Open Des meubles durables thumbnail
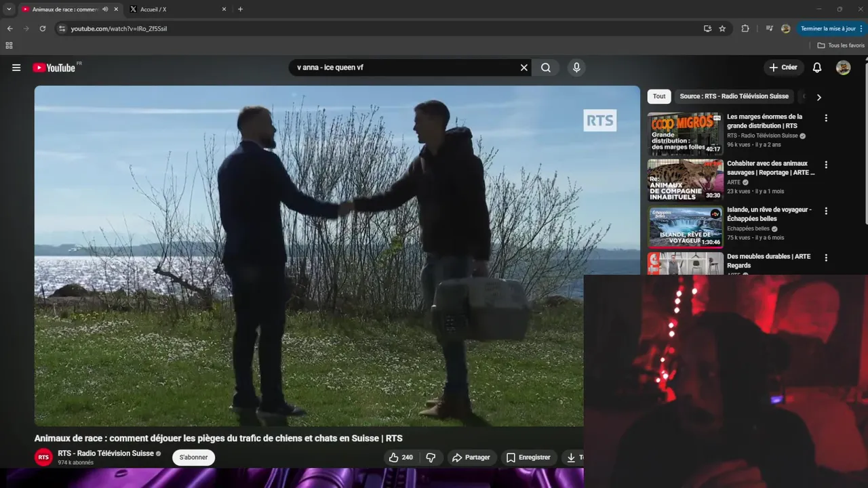868x488 pixels. (x=685, y=264)
